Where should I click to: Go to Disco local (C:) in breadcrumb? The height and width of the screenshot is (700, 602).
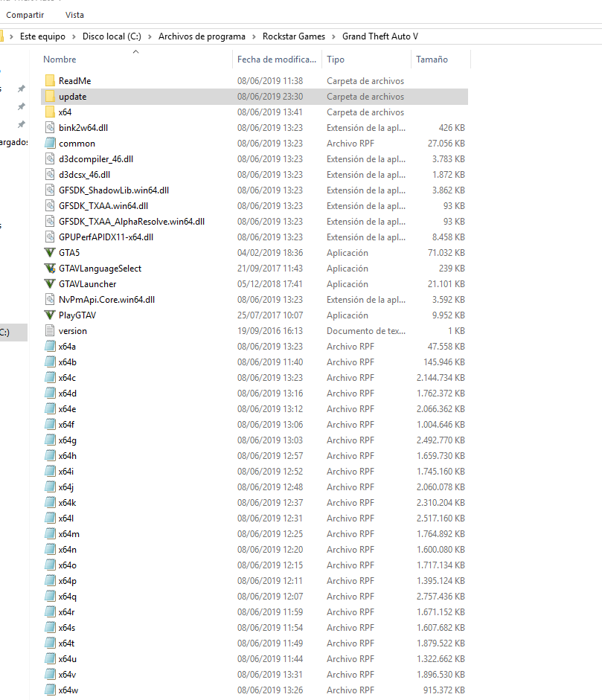tap(112, 36)
